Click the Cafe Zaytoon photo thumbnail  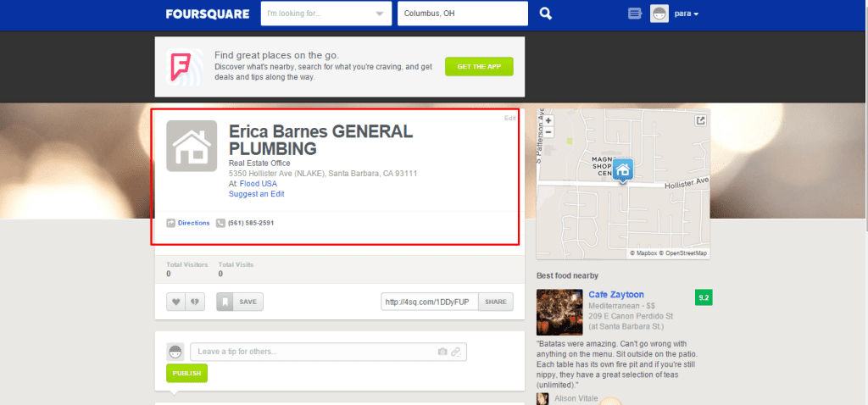pos(559,312)
